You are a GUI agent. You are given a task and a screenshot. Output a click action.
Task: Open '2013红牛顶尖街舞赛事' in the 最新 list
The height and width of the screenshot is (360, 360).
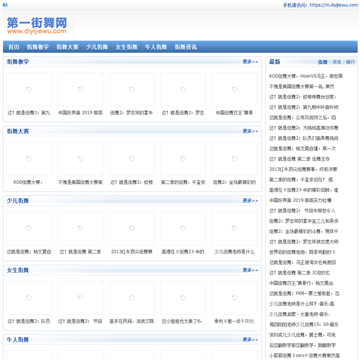[303, 169]
